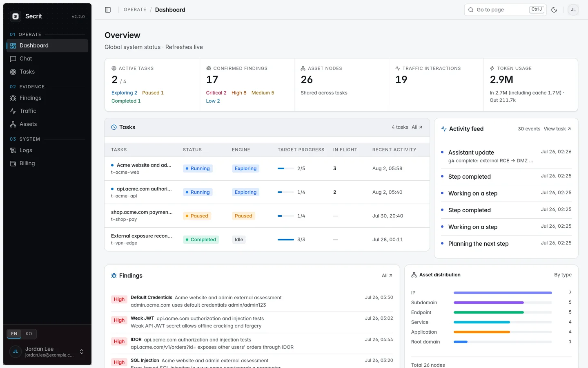The image size is (588, 368).
Task: Toggle dark mode moon icon
Action: 554,10
